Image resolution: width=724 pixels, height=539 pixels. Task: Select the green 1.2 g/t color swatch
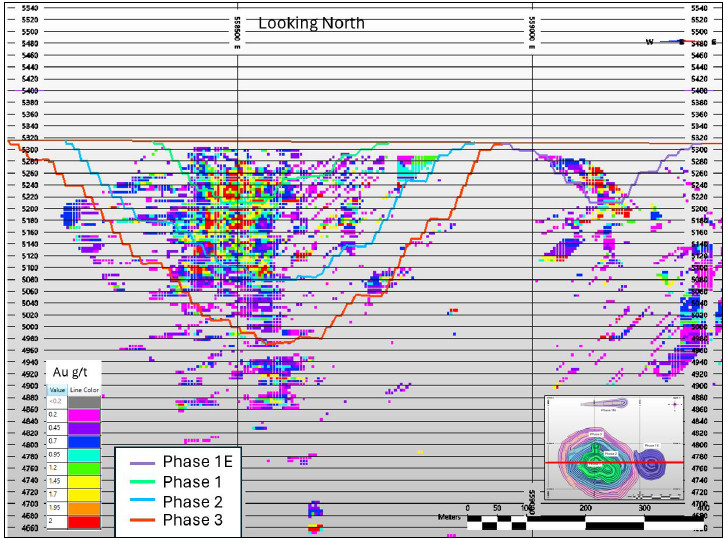[84, 469]
